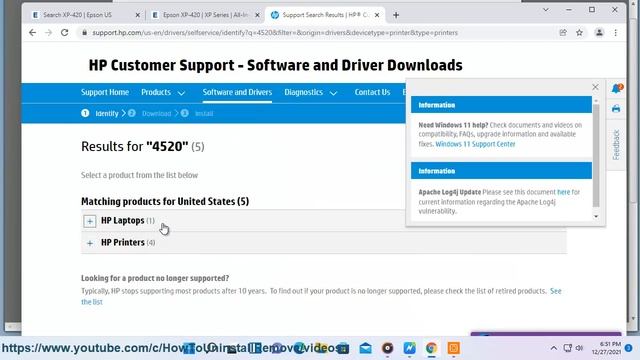Click the Identify step

(x=100, y=113)
